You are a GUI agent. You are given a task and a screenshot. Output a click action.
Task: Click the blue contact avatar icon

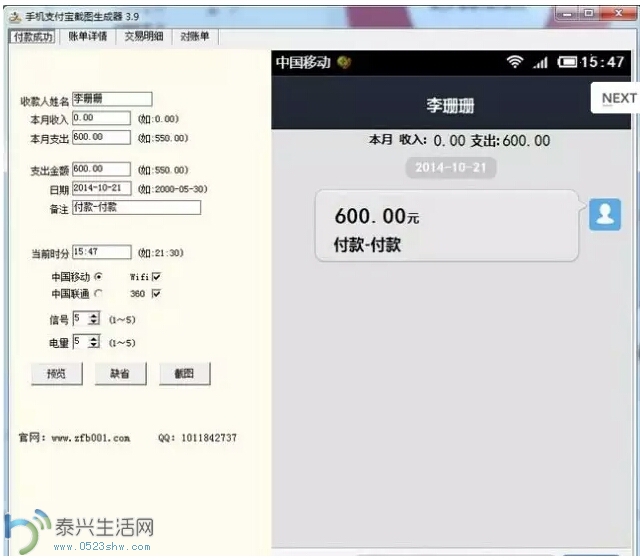[x=604, y=214]
